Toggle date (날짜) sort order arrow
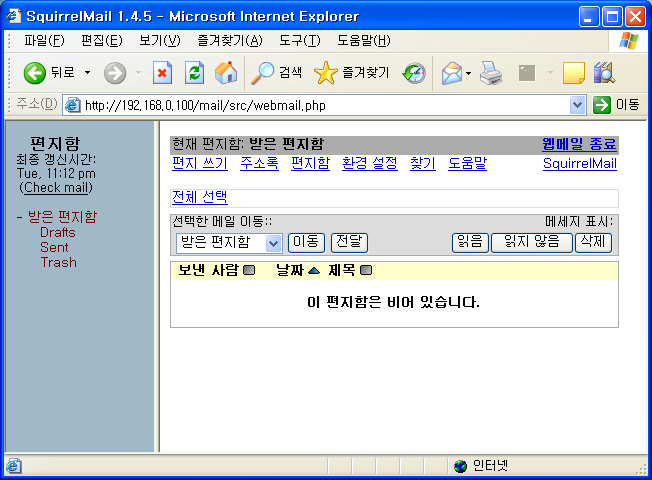 pyautogui.click(x=313, y=270)
